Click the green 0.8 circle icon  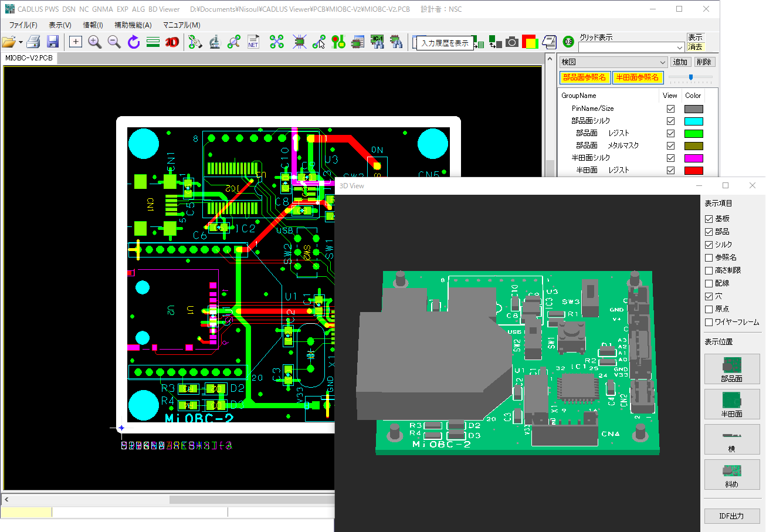568,42
